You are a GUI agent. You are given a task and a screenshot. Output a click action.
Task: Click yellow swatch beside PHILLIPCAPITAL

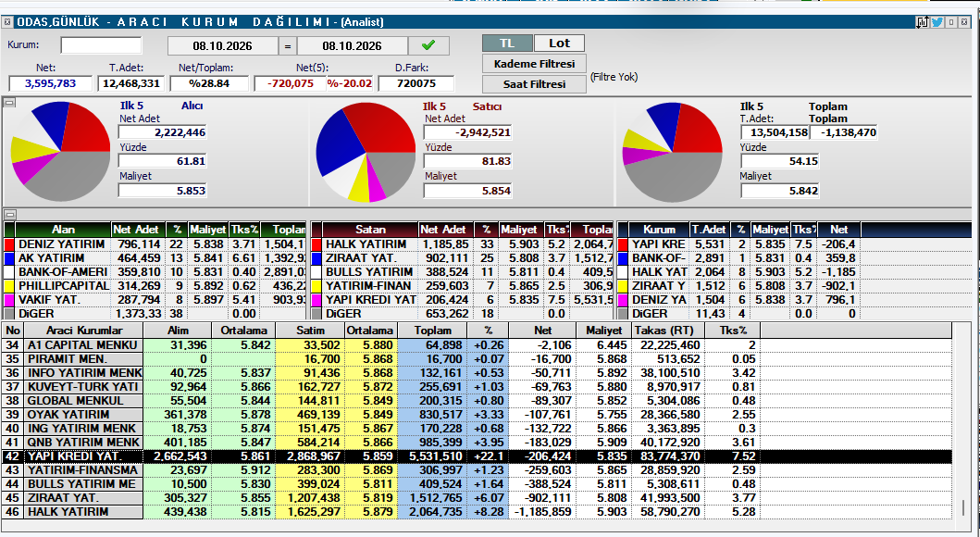tap(9, 286)
